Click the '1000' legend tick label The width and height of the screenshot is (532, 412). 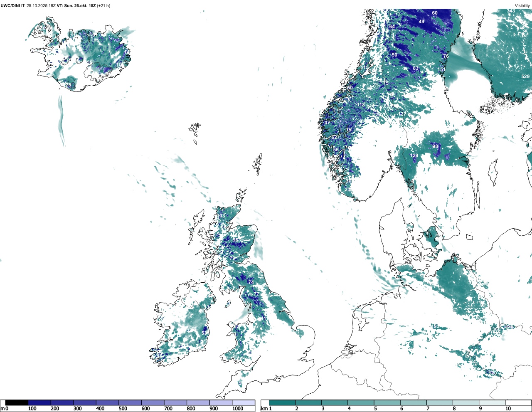coord(238,409)
